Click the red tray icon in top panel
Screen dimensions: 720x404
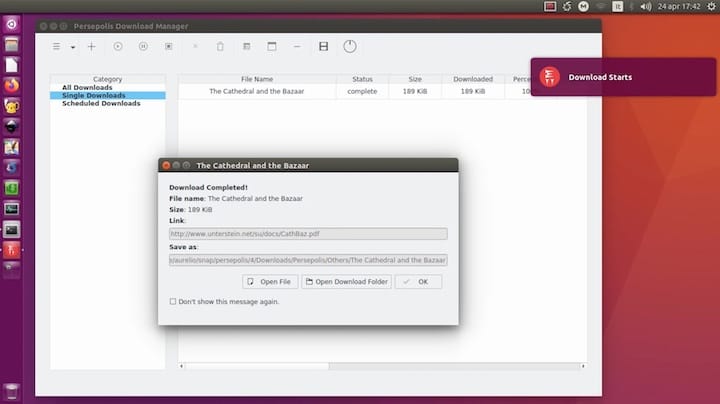(550, 6)
